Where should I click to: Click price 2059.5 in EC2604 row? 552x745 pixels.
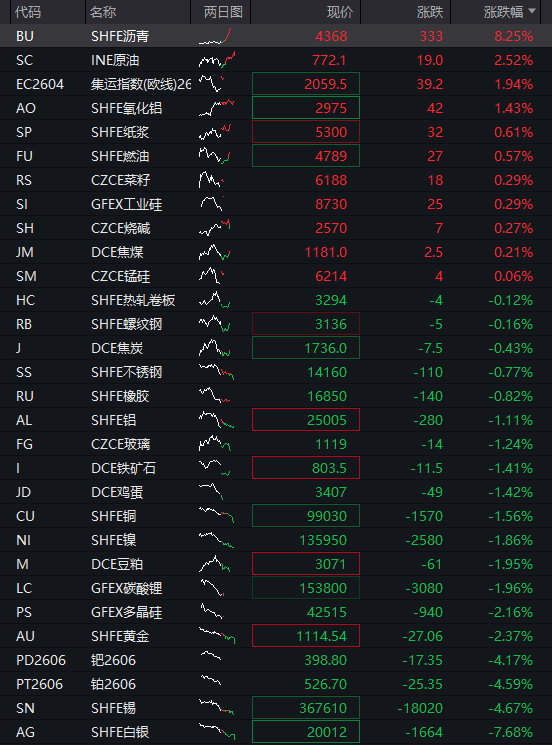pos(306,84)
